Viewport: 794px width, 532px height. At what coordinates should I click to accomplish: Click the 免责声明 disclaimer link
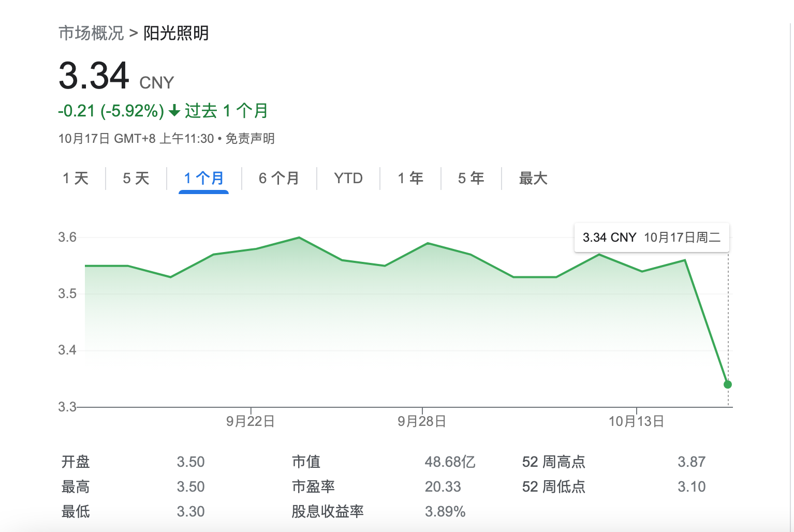coord(250,139)
